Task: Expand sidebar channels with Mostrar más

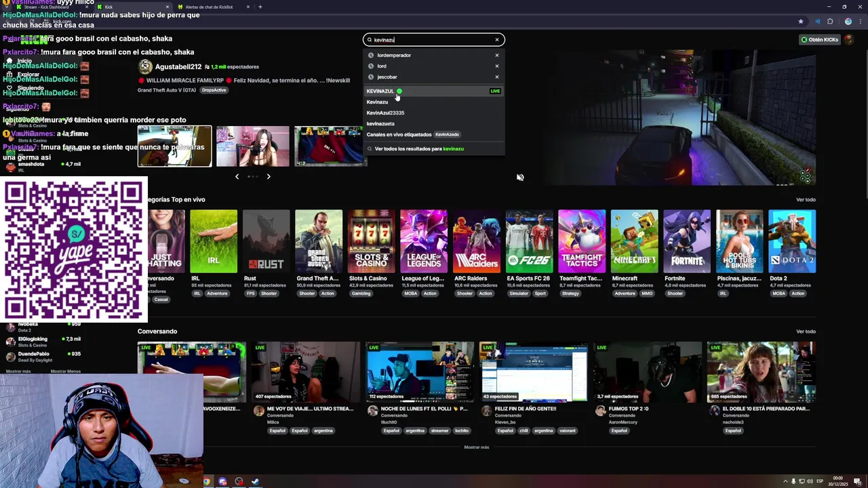Action: click(x=18, y=371)
